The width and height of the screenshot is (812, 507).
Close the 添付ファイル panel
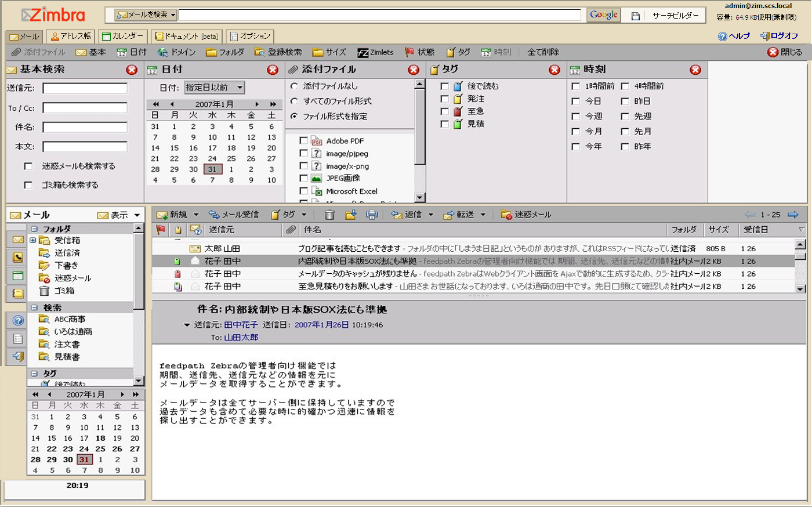(x=414, y=70)
